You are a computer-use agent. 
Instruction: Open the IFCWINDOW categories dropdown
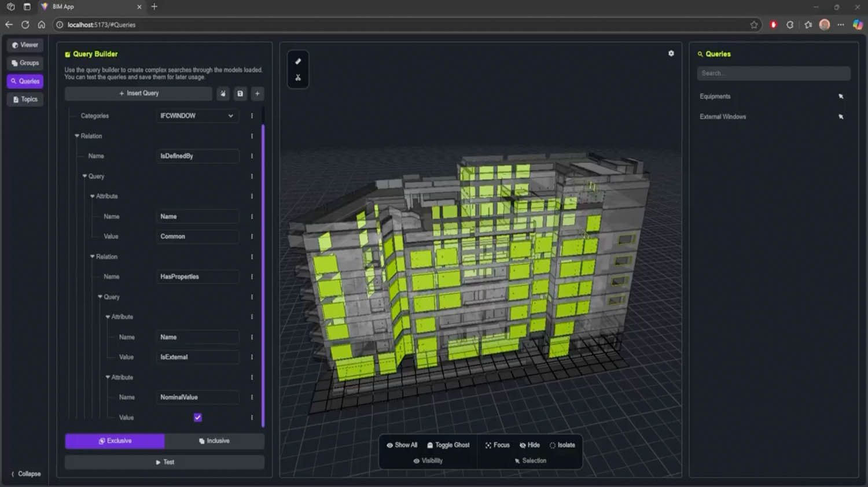click(x=197, y=116)
